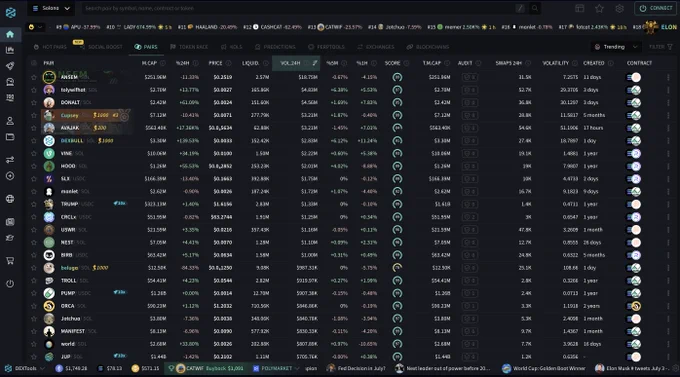Open the shopping cart icon in sidebar
The image size is (680, 377).
click(x=10, y=260)
